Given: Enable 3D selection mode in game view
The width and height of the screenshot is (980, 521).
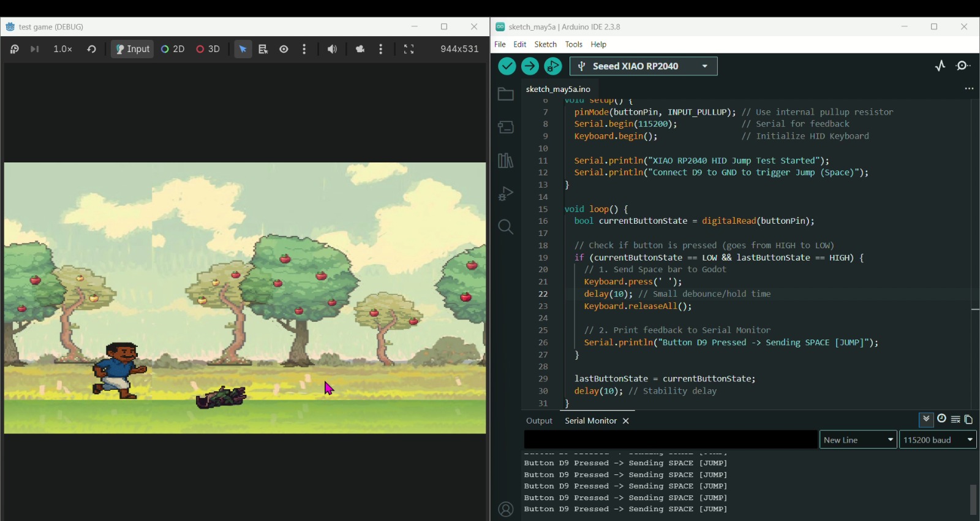Looking at the screenshot, I should pos(208,49).
